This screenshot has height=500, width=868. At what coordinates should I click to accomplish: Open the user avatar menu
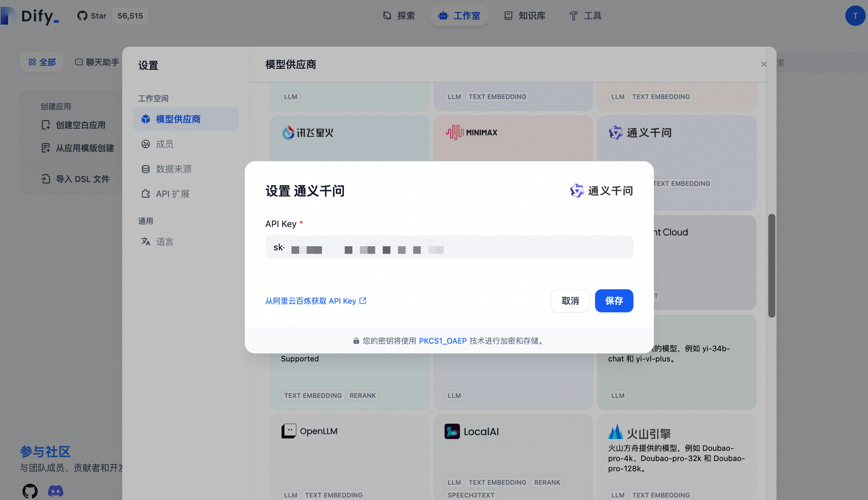(x=855, y=15)
